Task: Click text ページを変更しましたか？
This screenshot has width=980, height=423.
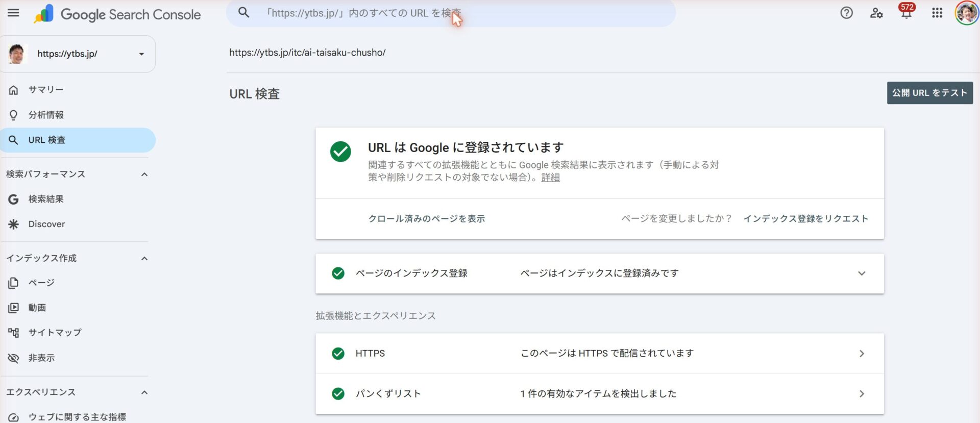Action: 677,218
